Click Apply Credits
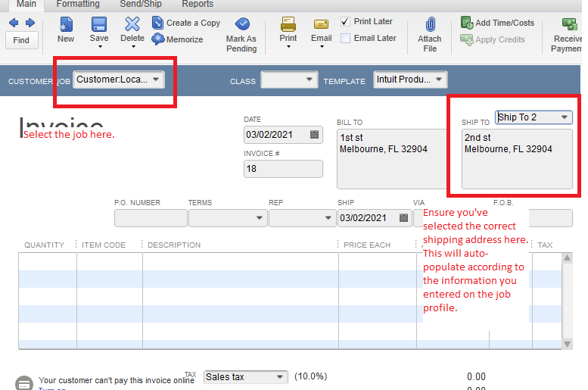The width and height of the screenshot is (588, 390). point(493,39)
